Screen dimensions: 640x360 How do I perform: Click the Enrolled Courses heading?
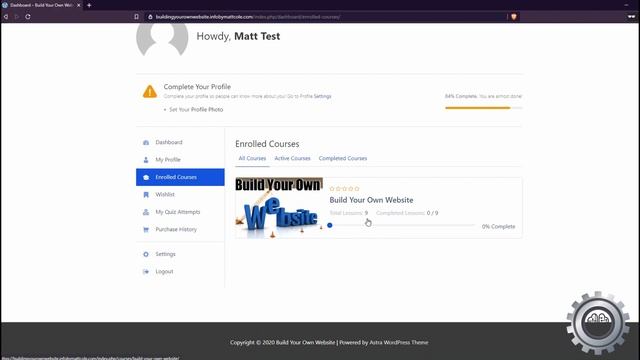(x=267, y=144)
